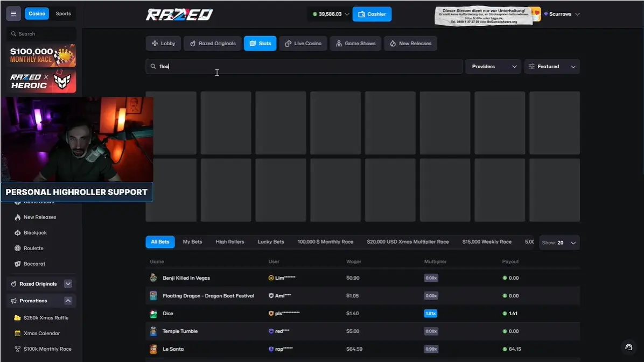Open the Scurrows user menu
The width and height of the screenshot is (644, 362).
point(562,14)
